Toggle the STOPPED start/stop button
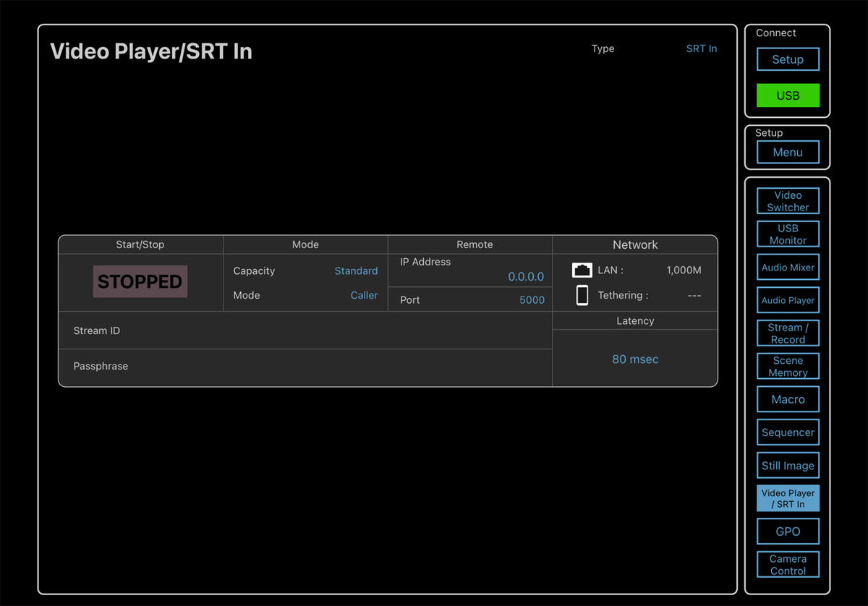 (140, 281)
